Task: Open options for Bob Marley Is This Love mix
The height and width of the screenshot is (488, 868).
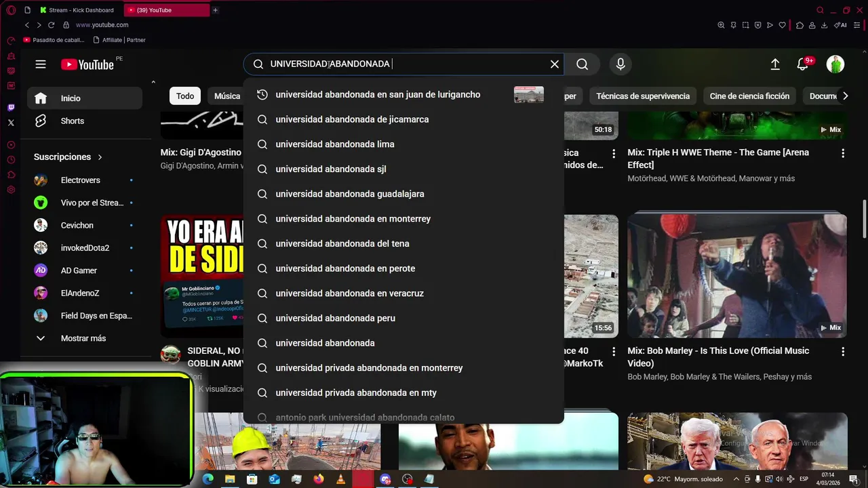Action: [843, 352]
